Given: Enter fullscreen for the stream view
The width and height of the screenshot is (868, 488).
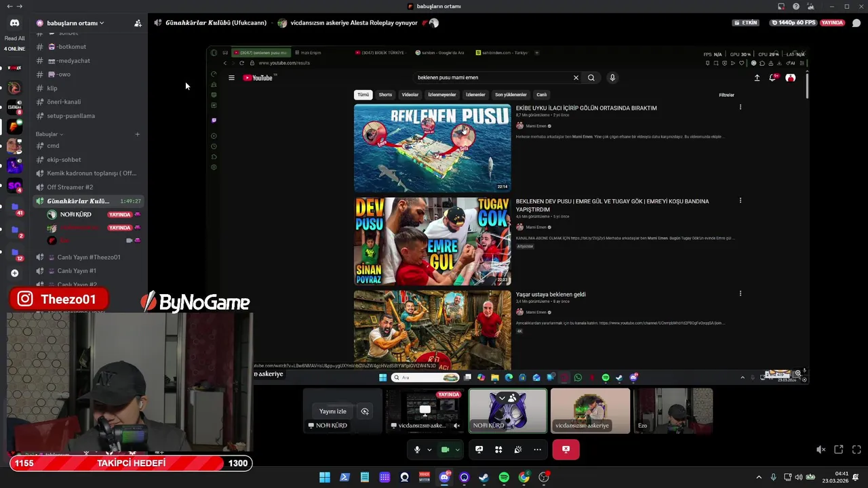Looking at the screenshot, I should (856, 449).
